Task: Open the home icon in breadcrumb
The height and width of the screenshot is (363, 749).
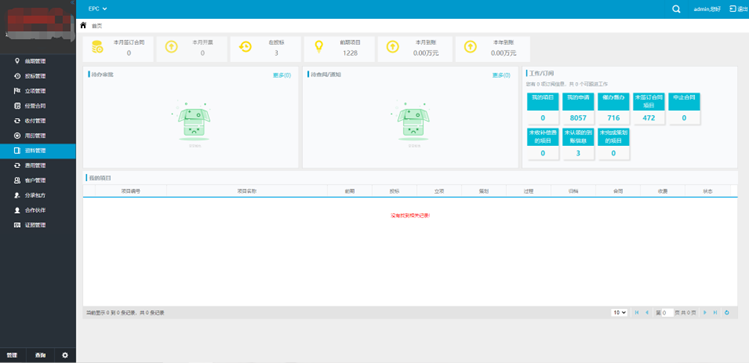Action: 84,25
